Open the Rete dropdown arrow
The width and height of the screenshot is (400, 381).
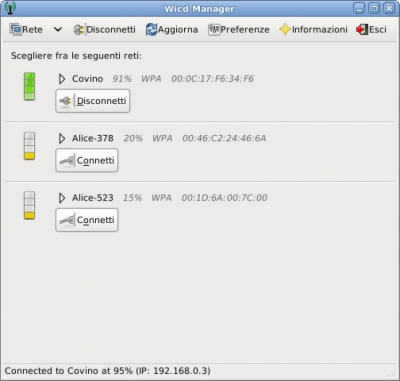tap(58, 29)
